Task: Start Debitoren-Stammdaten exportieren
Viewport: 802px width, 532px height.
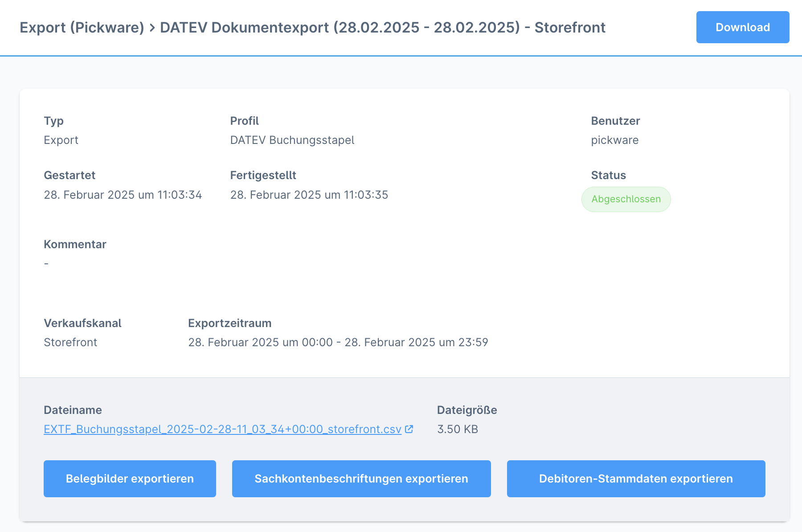Action: click(x=636, y=479)
